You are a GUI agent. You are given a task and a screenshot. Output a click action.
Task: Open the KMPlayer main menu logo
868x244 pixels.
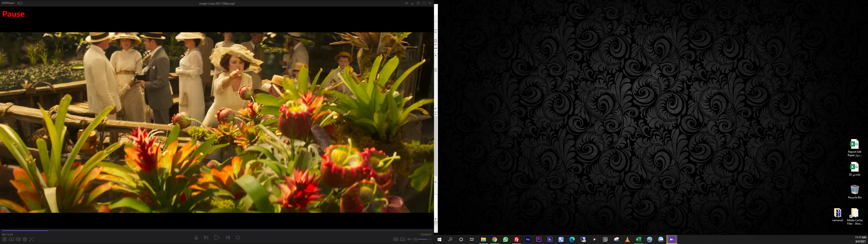click(8, 3)
